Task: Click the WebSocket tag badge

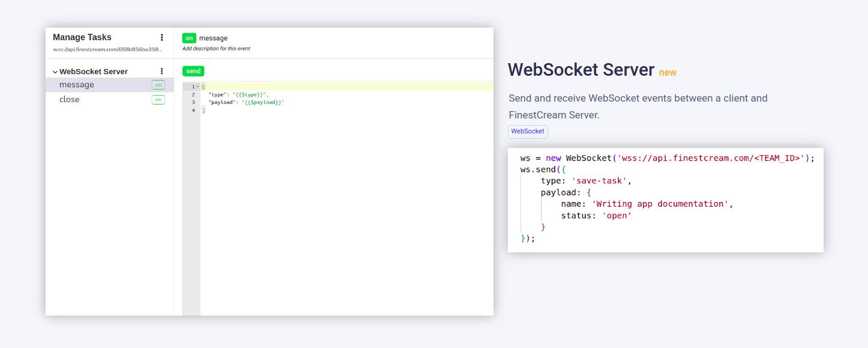Action: tap(528, 132)
